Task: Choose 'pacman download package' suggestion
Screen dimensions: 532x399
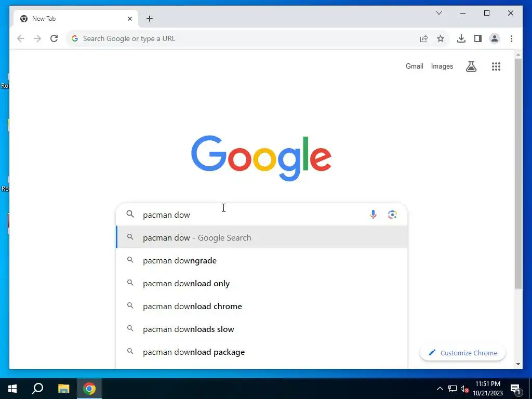Action: 262,352
